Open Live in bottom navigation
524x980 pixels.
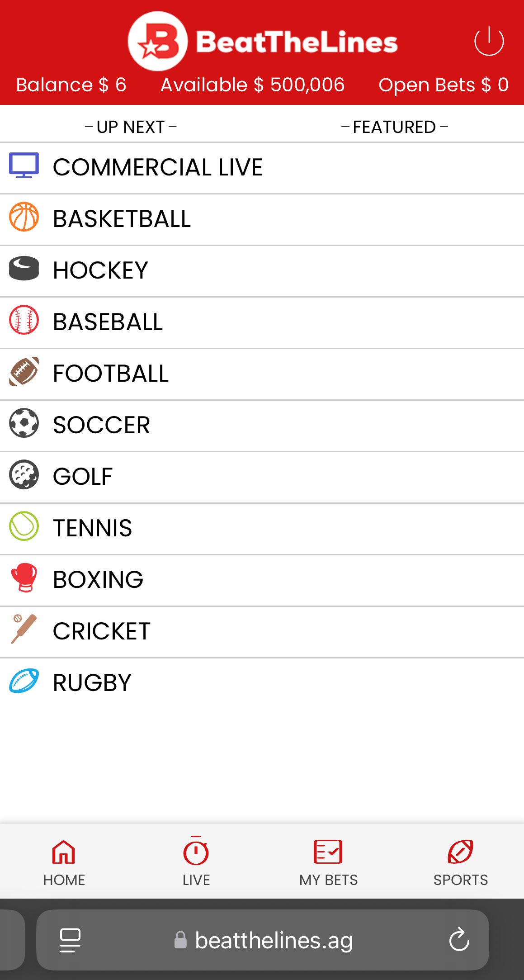(196, 862)
